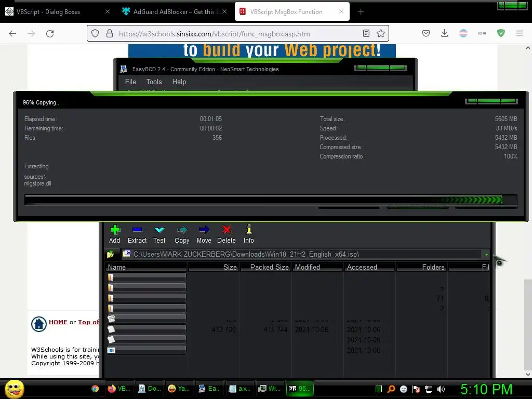
Task: Sort by the Accessed column header
Action: (369, 267)
